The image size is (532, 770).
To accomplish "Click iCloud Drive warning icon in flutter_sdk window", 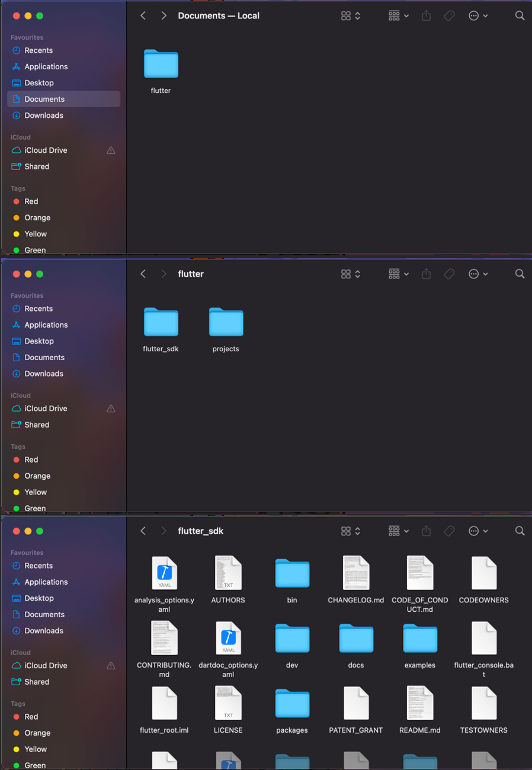I will coord(111,666).
